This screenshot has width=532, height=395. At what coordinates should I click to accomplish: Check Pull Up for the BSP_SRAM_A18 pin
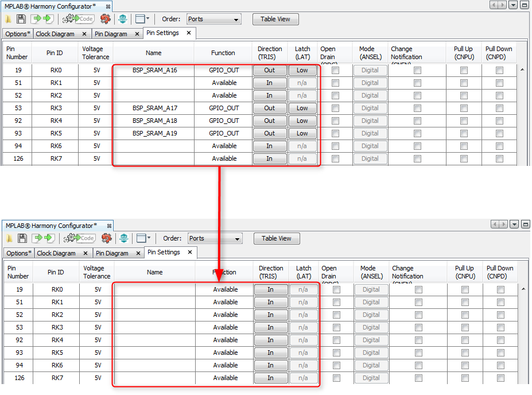point(464,121)
